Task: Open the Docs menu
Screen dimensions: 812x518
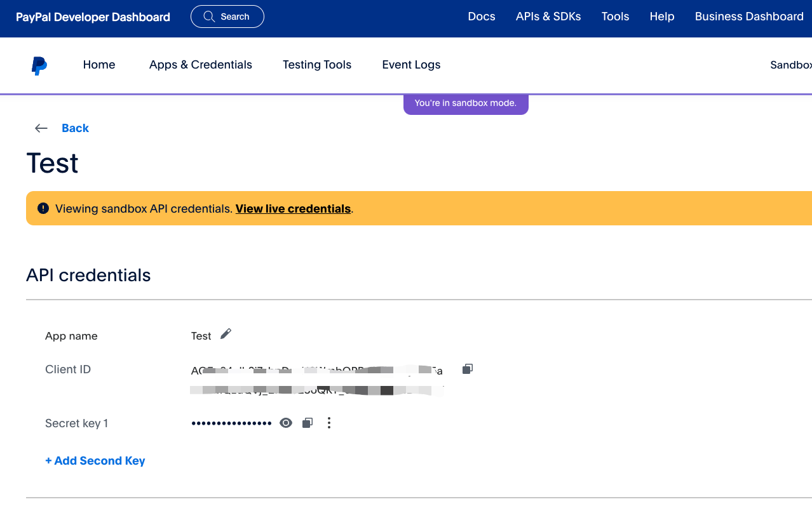Action: click(482, 17)
